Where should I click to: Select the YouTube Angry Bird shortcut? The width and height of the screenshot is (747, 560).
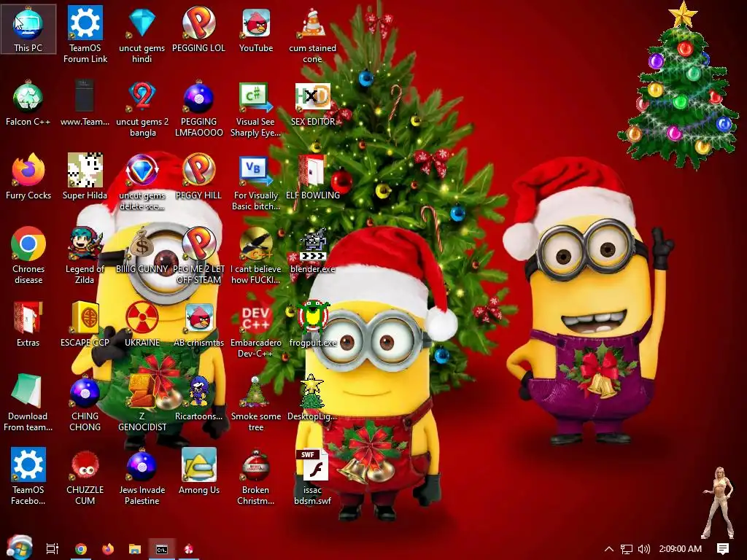click(256, 29)
